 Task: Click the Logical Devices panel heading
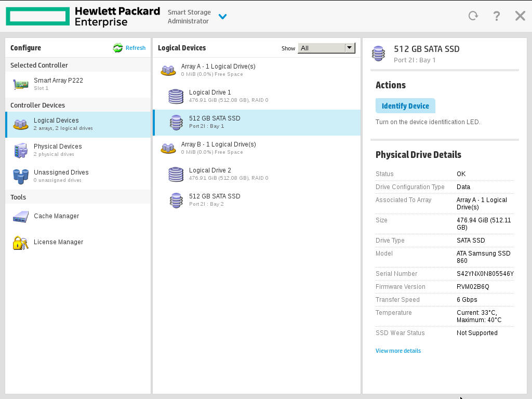(182, 48)
